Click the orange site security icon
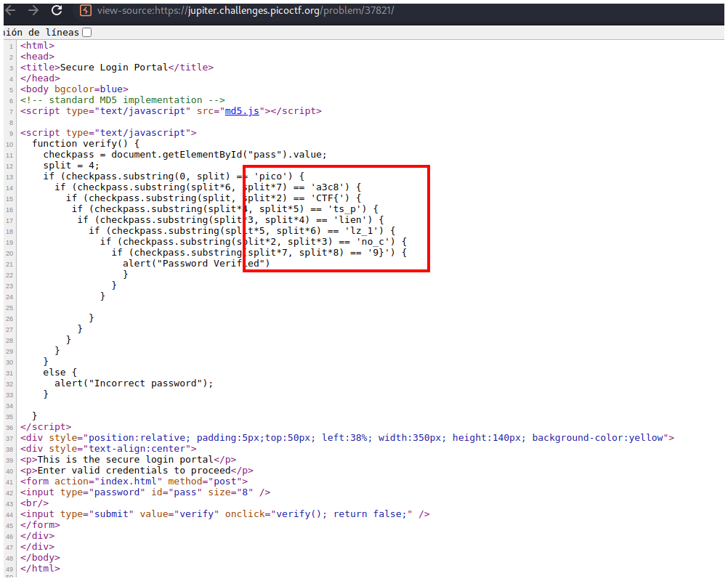The image size is (728, 581). point(86,11)
